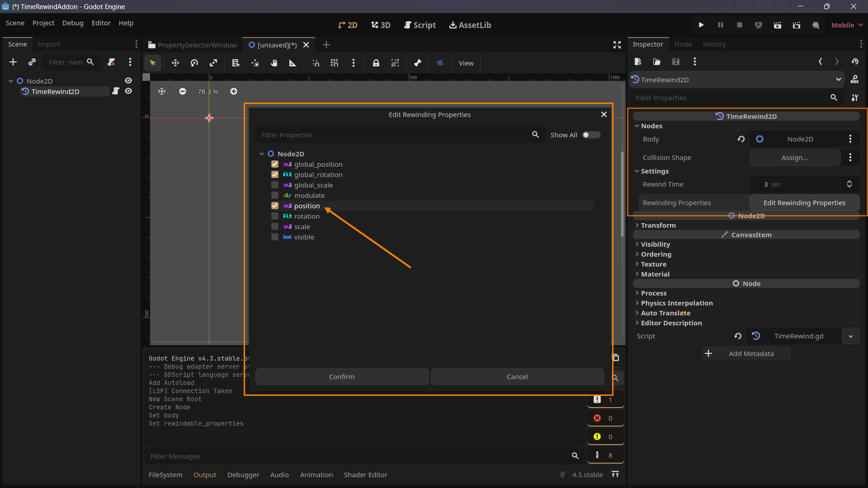The height and width of the screenshot is (488, 868).
Task: Hide TimeRewind2D node with eye icon
Action: (128, 91)
